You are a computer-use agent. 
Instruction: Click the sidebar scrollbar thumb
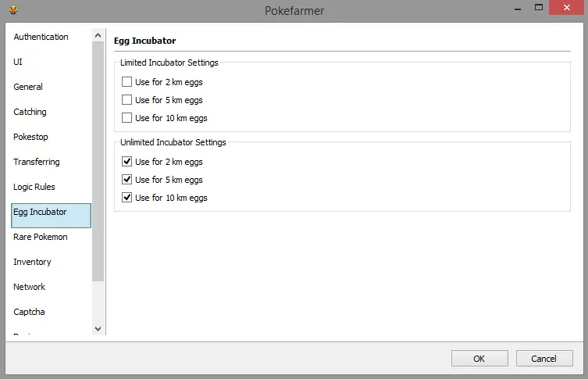coord(98,161)
